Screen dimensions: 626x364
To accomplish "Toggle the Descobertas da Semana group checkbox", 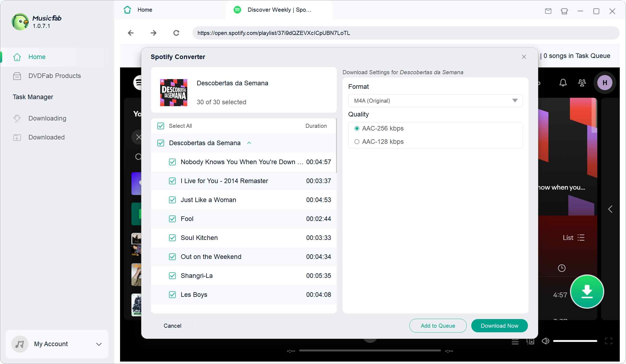I will click(161, 143).
